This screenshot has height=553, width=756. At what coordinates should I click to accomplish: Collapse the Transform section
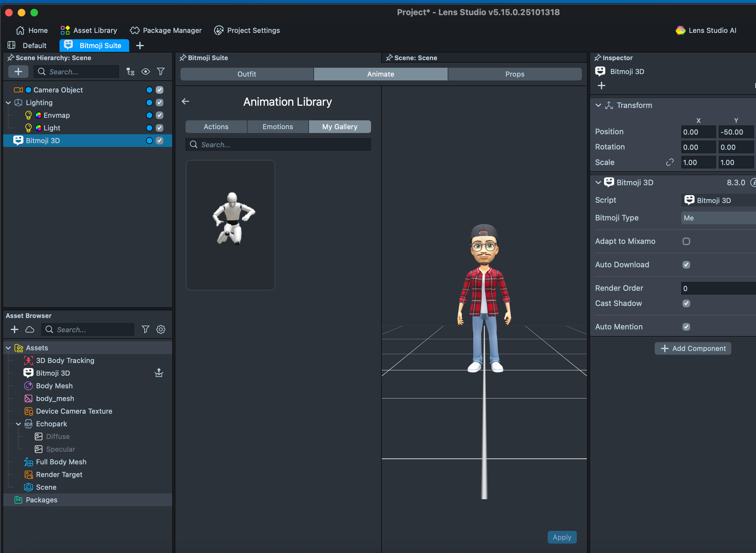coord(598,105)
